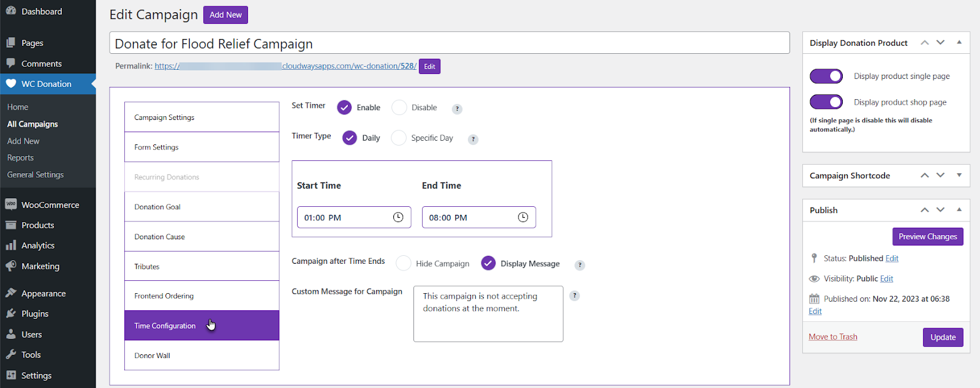Viewport: 980px width, 388px height.
Task: Open help tooltip beside Set Timer
Action: coord(457,109)
